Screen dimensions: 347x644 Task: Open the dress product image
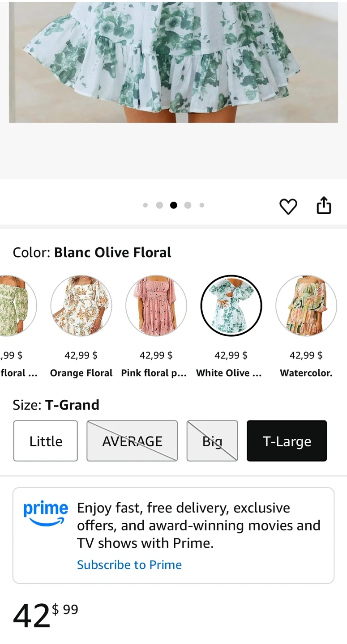173,62
